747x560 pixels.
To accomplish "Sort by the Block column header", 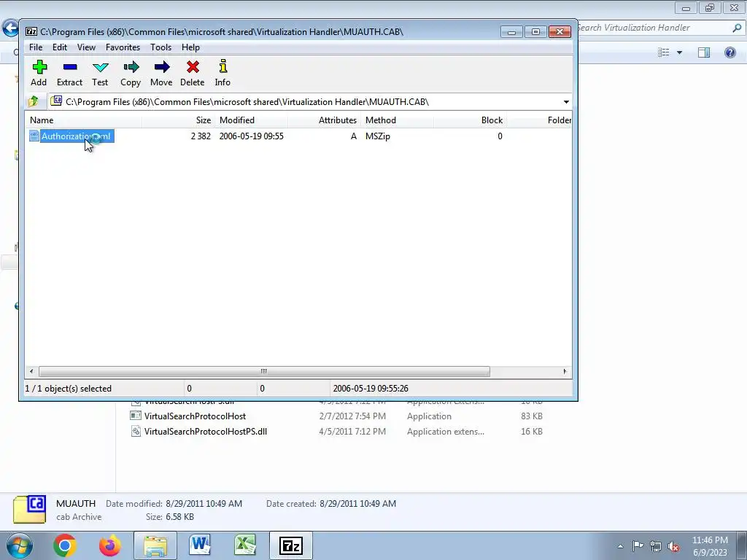I will (470, 120).
